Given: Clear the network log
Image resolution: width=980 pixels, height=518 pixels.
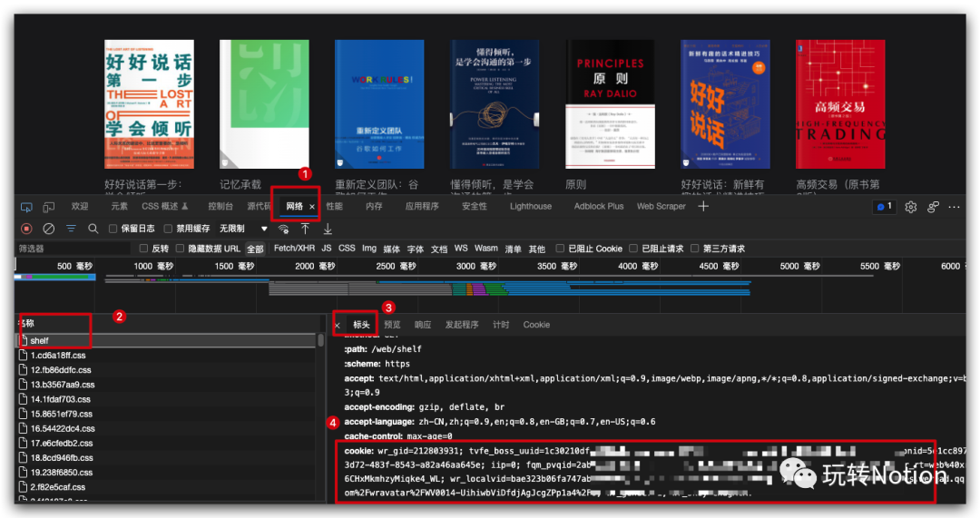Looking at the screenshot, I should (49, 229).
